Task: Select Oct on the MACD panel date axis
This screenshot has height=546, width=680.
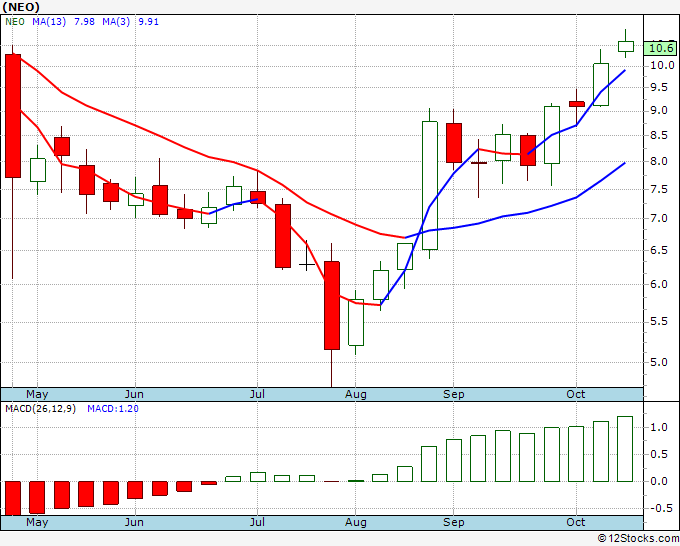Action: coord(575,523)
